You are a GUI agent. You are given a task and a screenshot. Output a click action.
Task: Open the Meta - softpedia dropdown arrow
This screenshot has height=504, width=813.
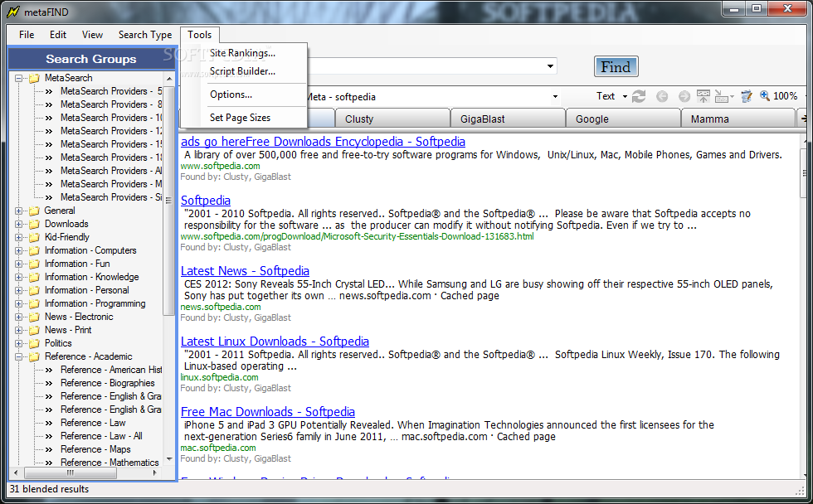click(x=555, y=96)
